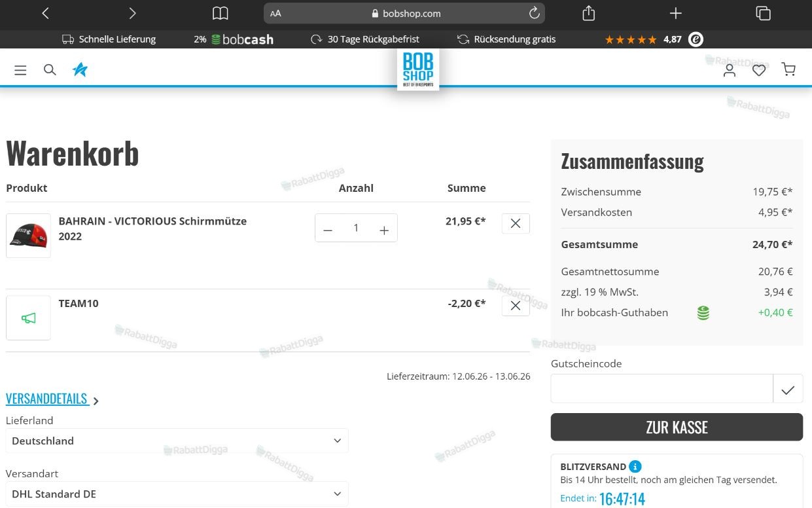
Task: Click 30 Tage Rückgabefrist banner
Action: (365, 39)
